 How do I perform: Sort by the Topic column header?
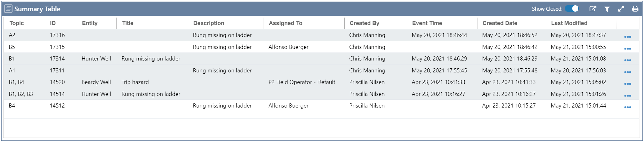(17, 23)
